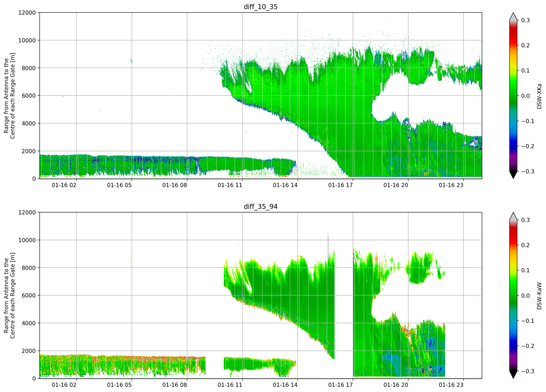Click the −0.2 tick on DSW-KaW colorbar
This screenshot has width=546, height=392.
click(528, 346)
